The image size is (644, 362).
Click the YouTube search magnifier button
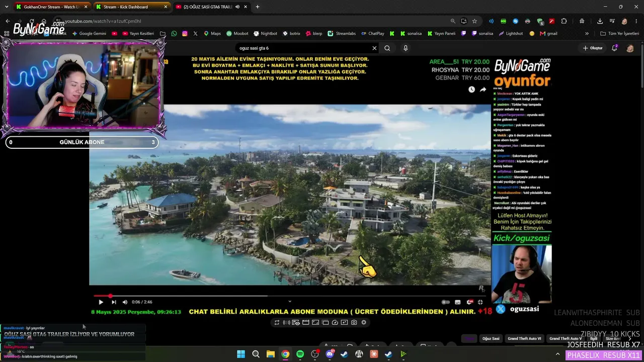387,48
